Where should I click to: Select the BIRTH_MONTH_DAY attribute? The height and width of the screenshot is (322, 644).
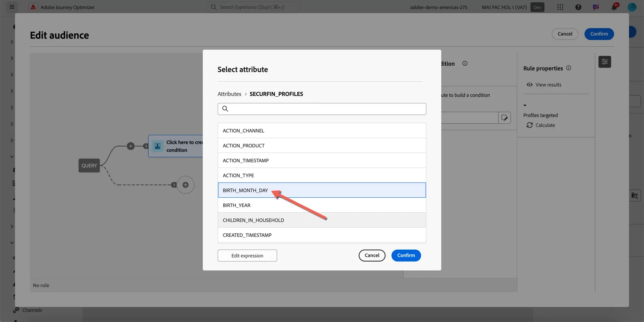[322, 190]
